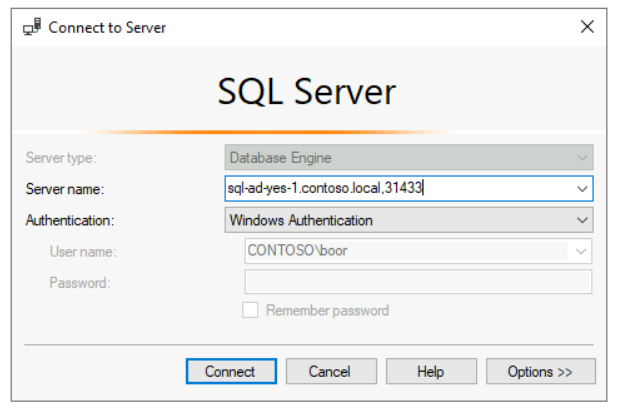Focus the Server name text field
This screenshot has height=412, width=618.
[399, 188]
